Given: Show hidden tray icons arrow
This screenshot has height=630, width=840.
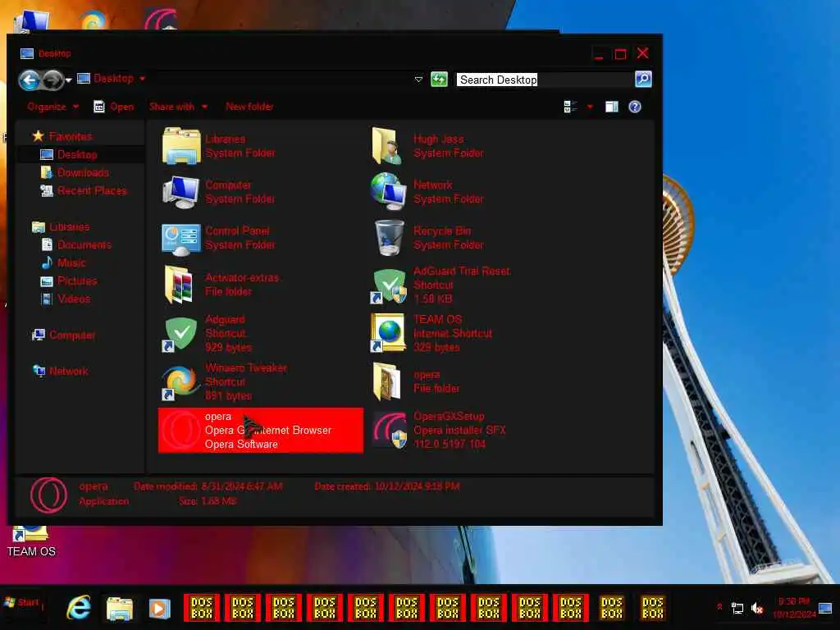Looking at the screenshot, I should [719, 607].
